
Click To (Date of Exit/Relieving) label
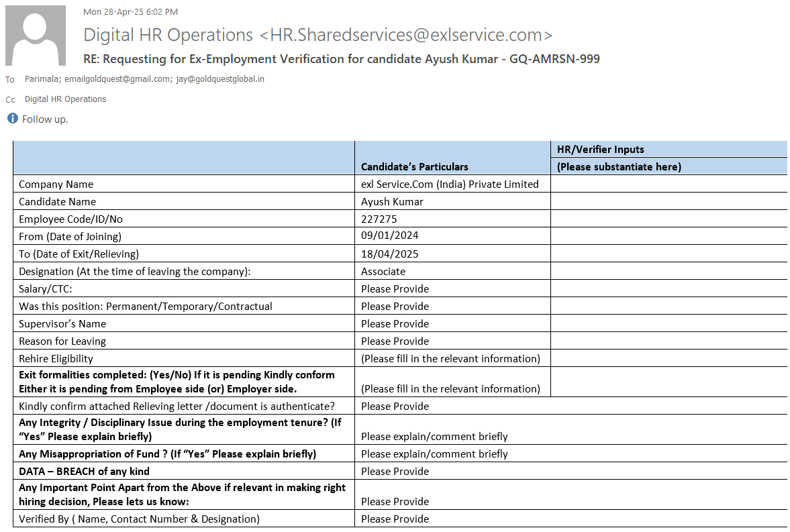[79, 254]
